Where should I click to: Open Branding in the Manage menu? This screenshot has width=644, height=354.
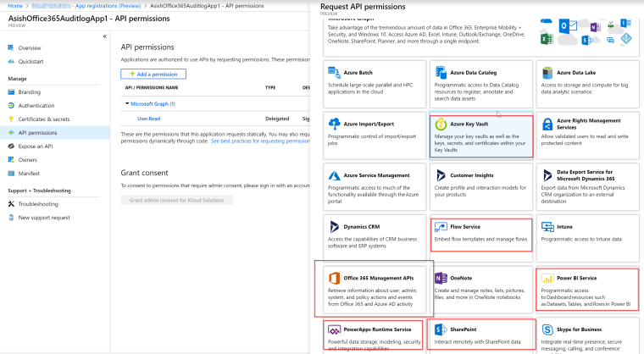(29, 92)
